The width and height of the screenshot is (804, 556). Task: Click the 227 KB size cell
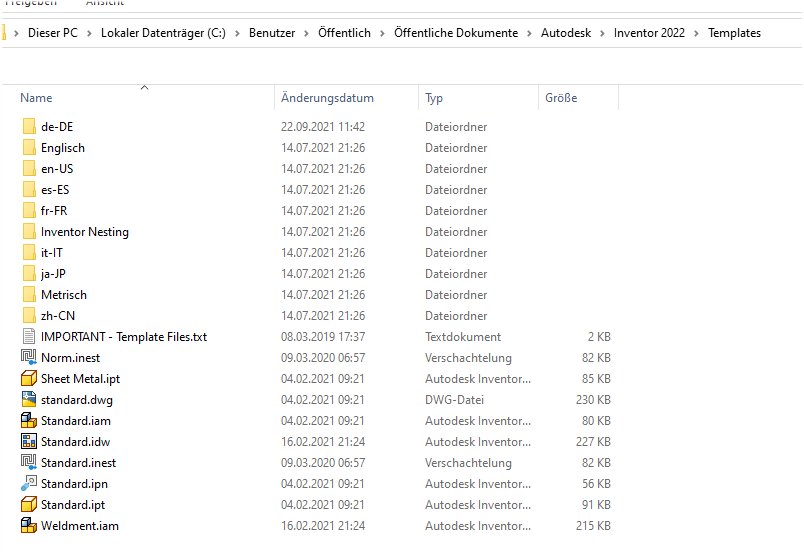593,441
